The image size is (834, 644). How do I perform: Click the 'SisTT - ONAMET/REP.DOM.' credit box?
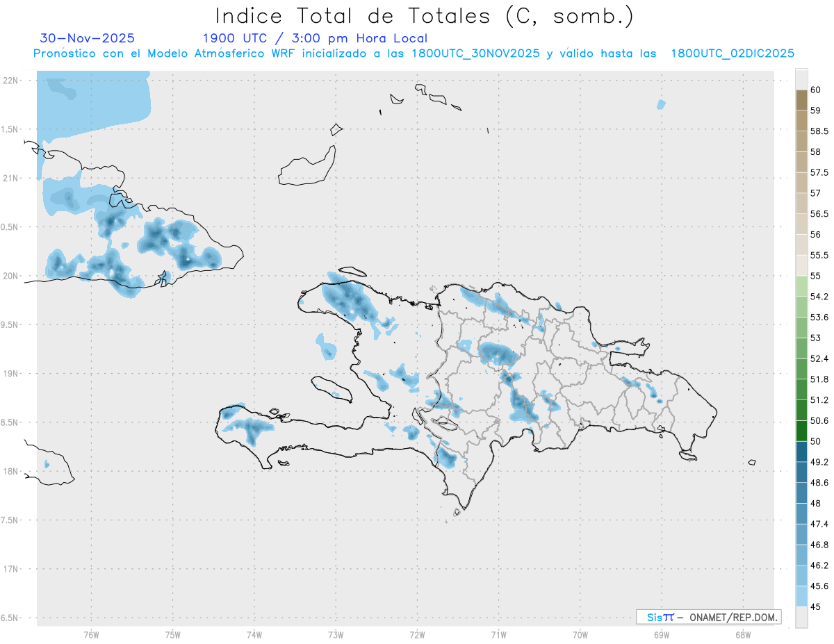[x=708, y=617]
